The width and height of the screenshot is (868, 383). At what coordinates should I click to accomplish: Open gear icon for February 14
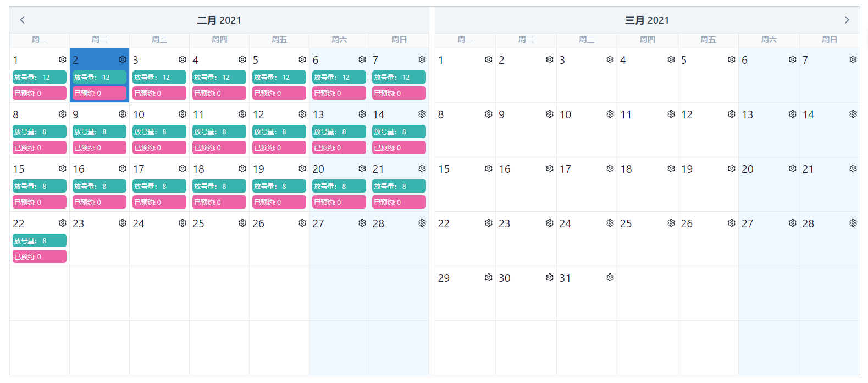point(422,114)
